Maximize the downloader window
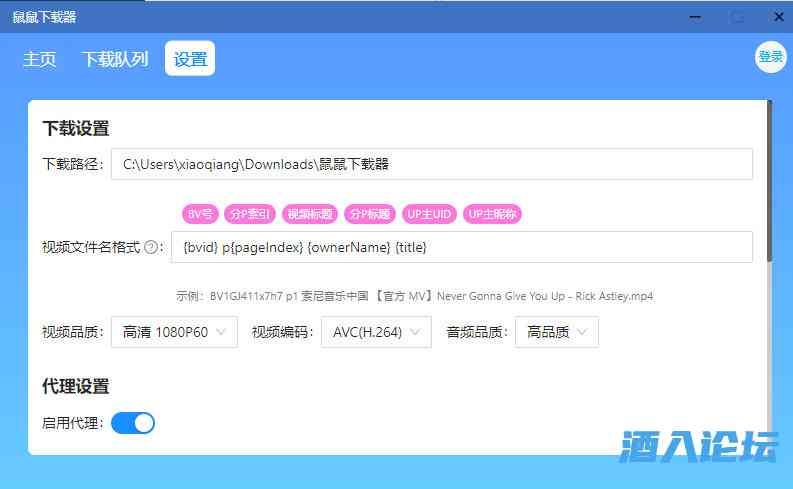 [x=737, y=17]
